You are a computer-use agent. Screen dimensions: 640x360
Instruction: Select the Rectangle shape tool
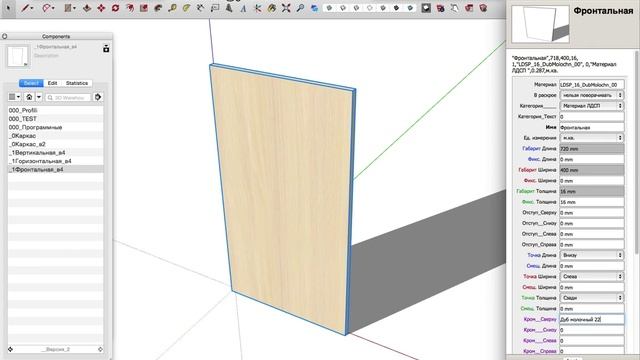[68, 8]
